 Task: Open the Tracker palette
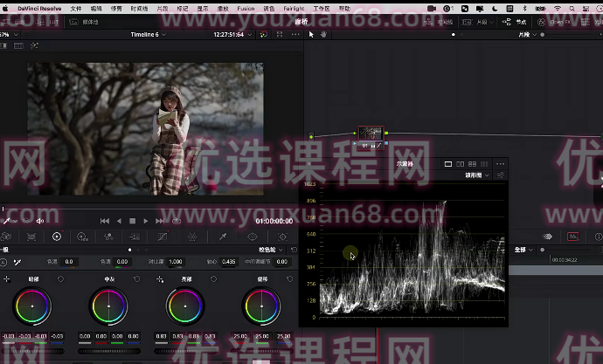pyautogui.click(x=282, y=237)
